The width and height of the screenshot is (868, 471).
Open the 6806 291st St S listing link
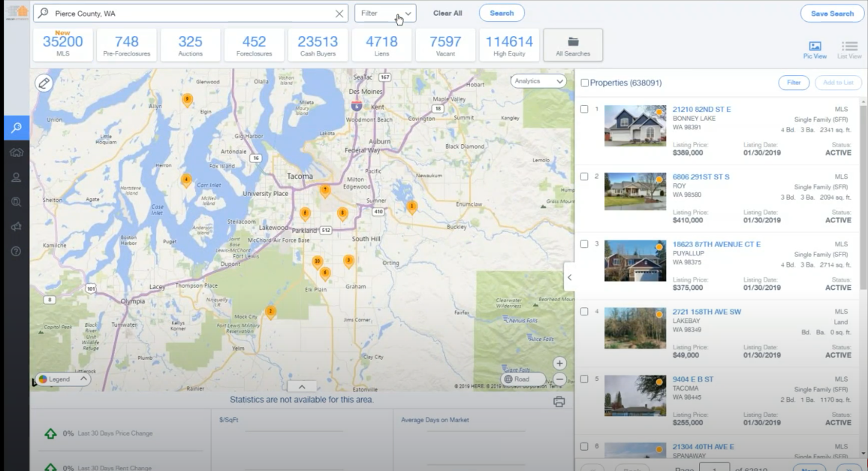pos(701,177)
